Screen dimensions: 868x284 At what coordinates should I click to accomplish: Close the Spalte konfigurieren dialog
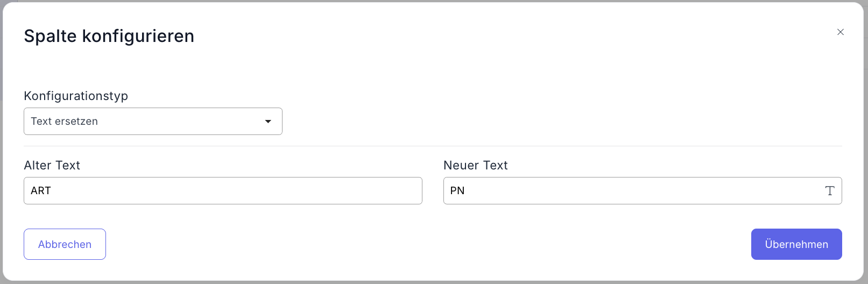coord(840,32)
